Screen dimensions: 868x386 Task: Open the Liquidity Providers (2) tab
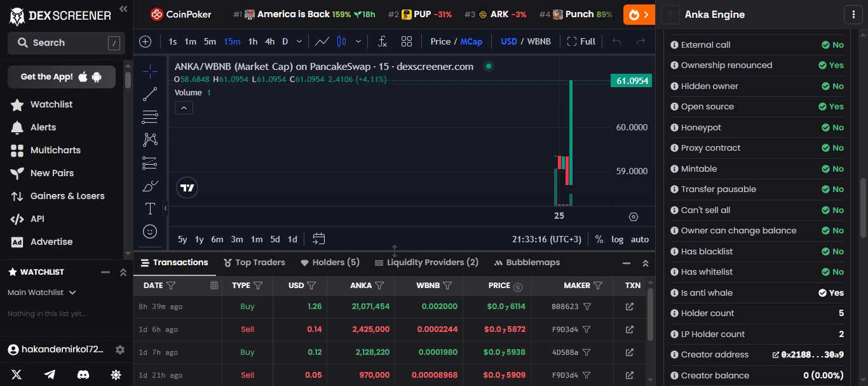(x=426, y=263)
